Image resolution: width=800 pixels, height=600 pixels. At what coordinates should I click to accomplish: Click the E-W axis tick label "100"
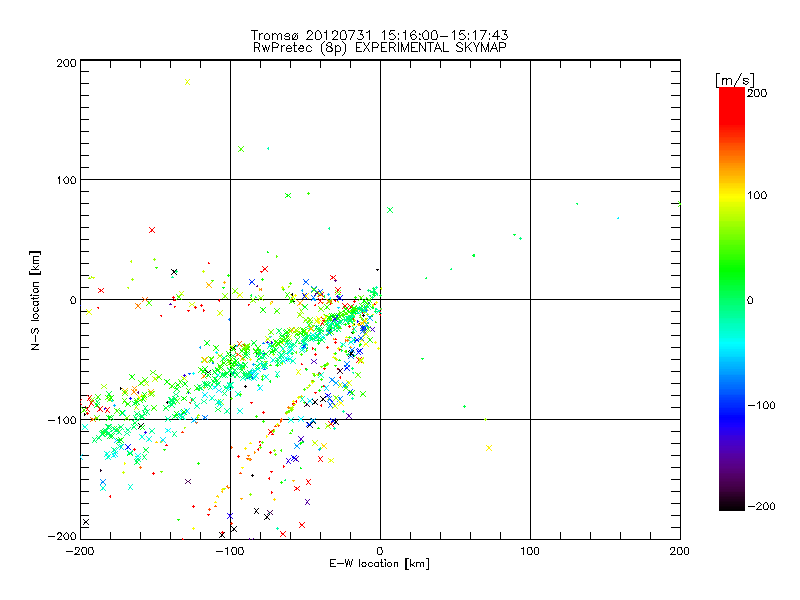530,551
